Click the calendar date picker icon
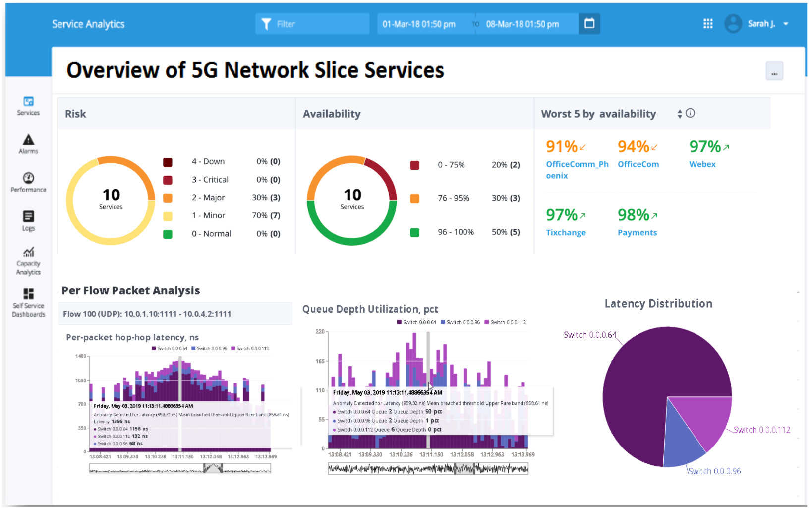812x511 pixels. [589, 24]
